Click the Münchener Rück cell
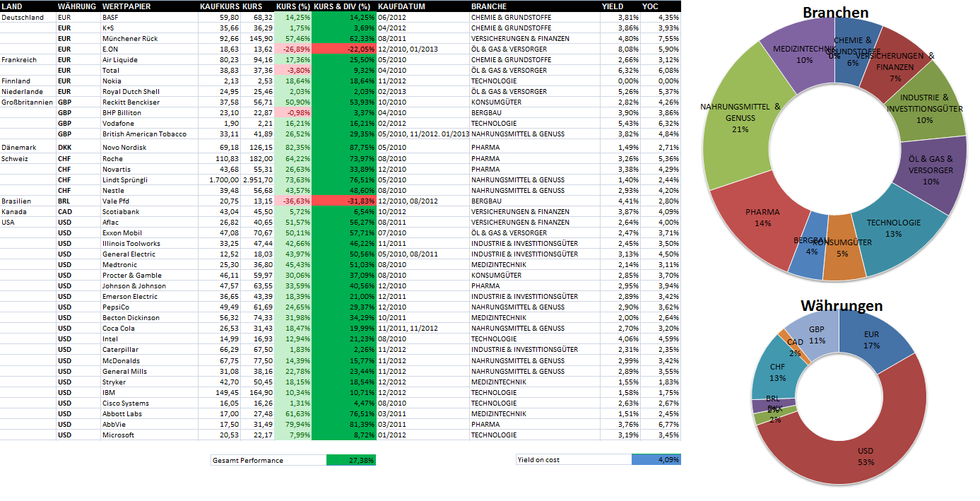 pyautogui.click(x=148, y=38)
